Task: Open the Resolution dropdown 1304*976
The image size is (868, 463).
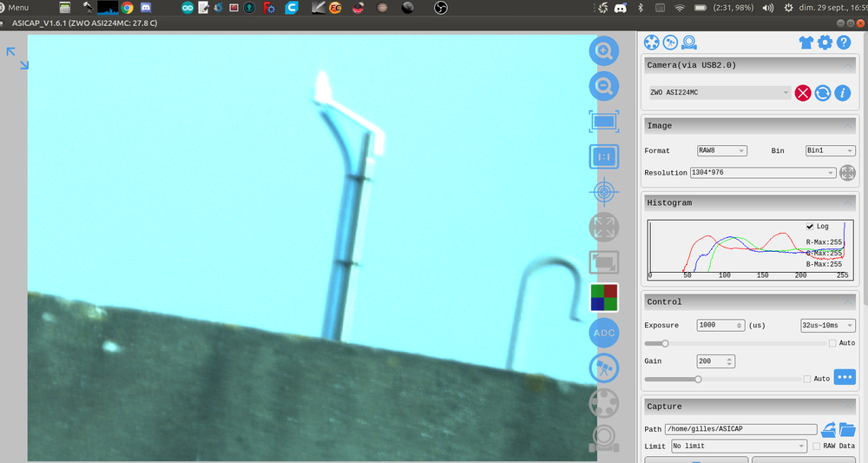Action: pyautogui.click(x=763, y=173)
